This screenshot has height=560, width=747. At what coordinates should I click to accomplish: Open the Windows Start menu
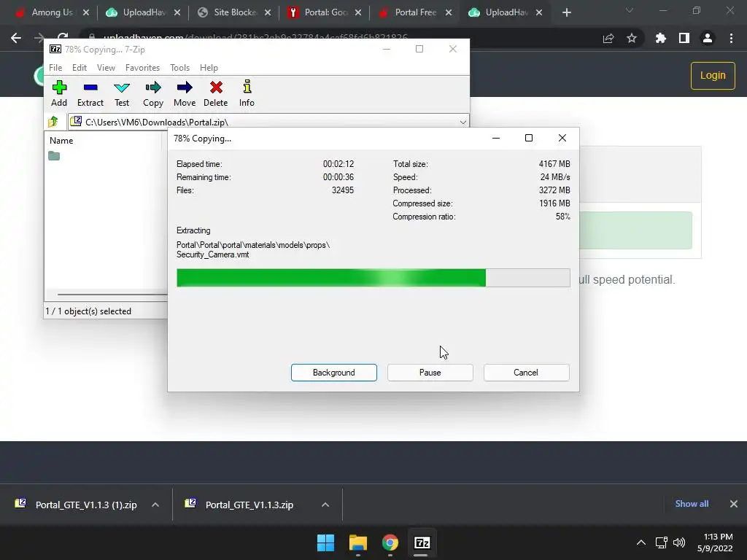tap(326, 542)
